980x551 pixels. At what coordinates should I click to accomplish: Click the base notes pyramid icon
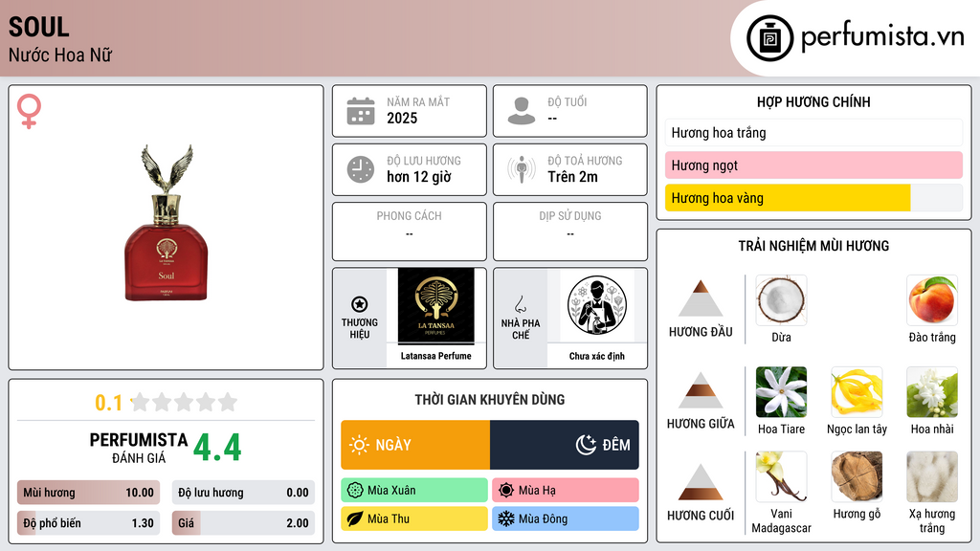point(701,482)
